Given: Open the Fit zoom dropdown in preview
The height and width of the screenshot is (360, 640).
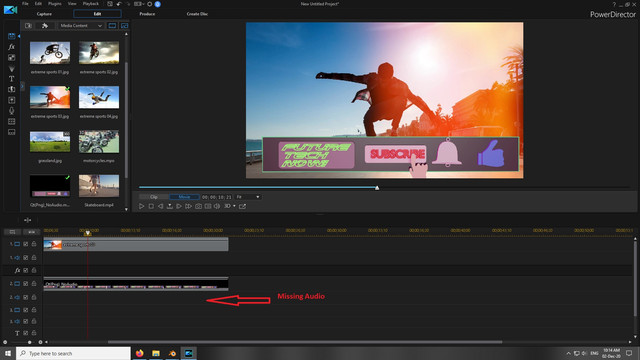Looking at the screenshot, I should coord(247,197).
